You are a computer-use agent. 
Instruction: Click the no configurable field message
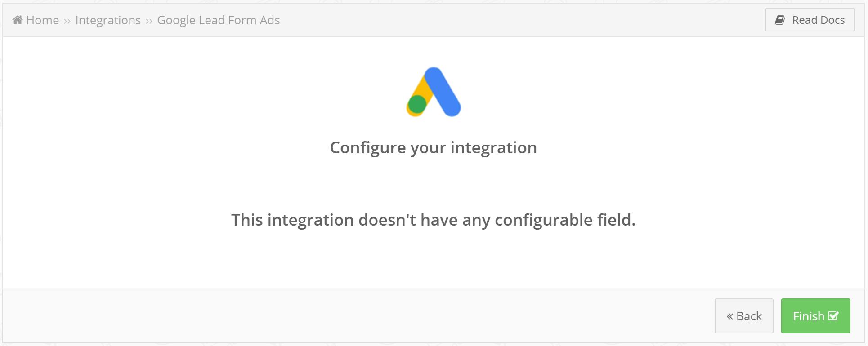(434, 220)
